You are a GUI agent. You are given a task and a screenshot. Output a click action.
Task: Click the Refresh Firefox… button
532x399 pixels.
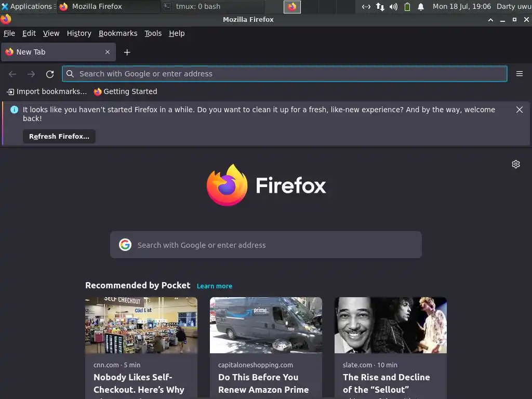[59, 137]
